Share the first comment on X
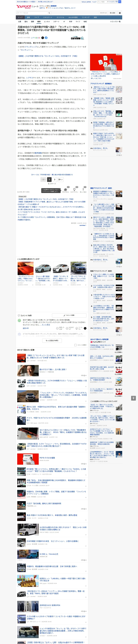 click(85, 328)
